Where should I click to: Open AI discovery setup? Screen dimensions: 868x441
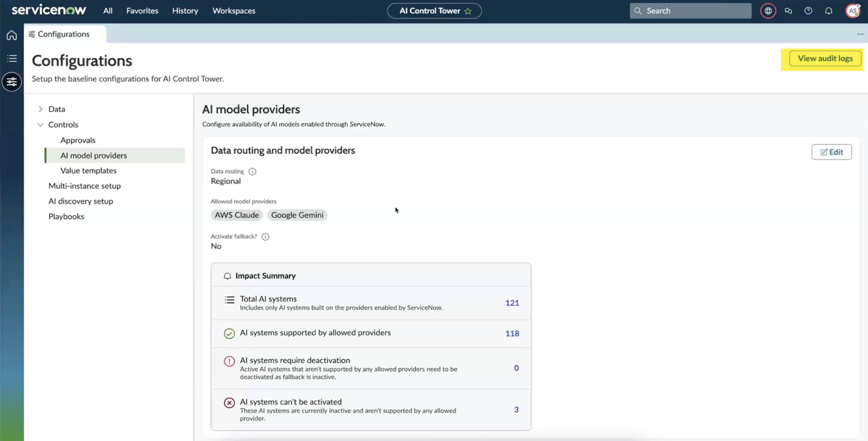81,201
